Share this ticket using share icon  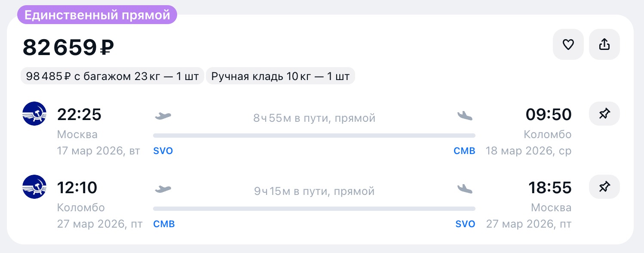click(x=604, y=44)
